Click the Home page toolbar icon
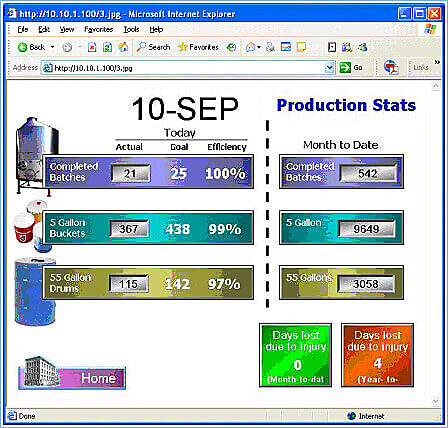 (123, 47)
